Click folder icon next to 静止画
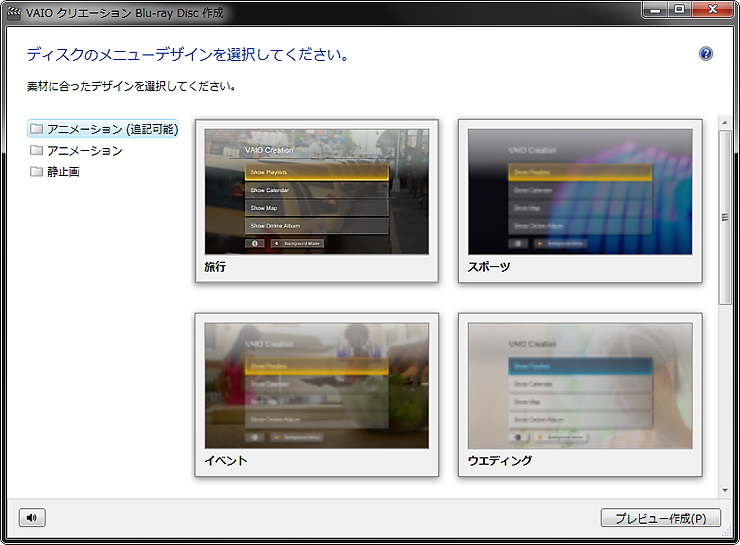740x545 pixels. (37, 171)
